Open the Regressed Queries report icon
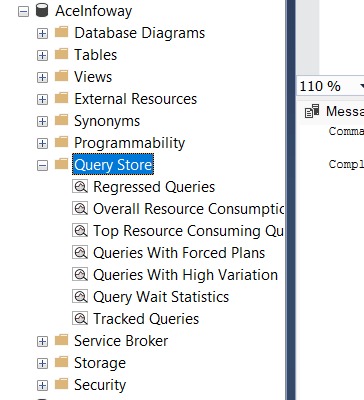Image resolution: width=364 pixels, height=400 pixels. (80, 187)
